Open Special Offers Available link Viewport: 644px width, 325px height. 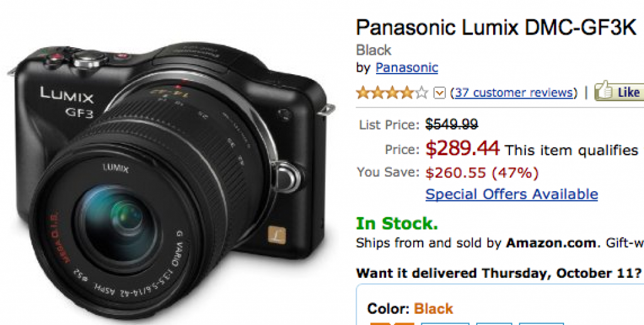[x=511, y=194]
